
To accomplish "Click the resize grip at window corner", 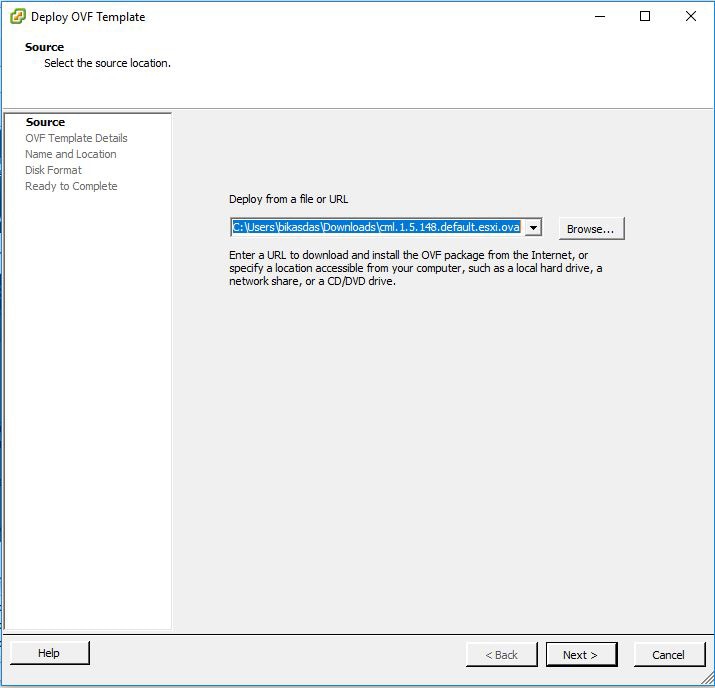I will click(x=707, y=678).
